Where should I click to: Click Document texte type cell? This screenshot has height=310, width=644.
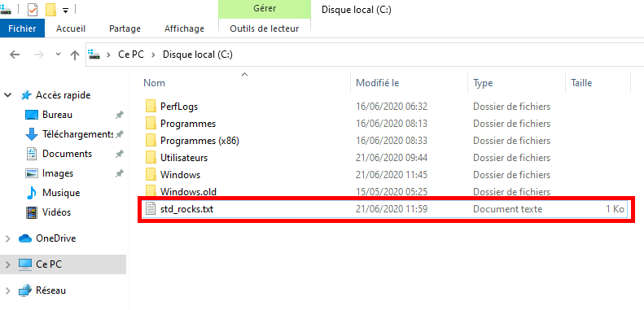[508, 209]
